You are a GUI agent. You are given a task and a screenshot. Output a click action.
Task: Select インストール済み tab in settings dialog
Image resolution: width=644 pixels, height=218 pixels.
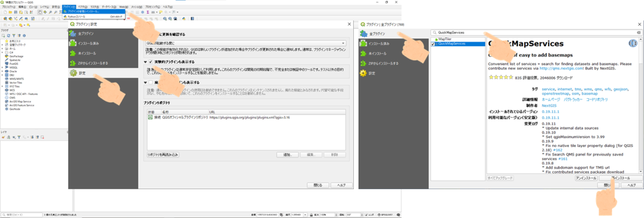click(102, 43)
